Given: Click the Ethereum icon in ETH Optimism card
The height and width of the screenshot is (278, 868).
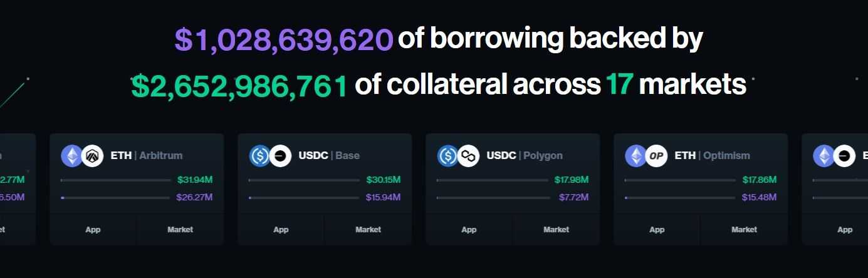Looking at the screenshot, I should tap(635, 155).
